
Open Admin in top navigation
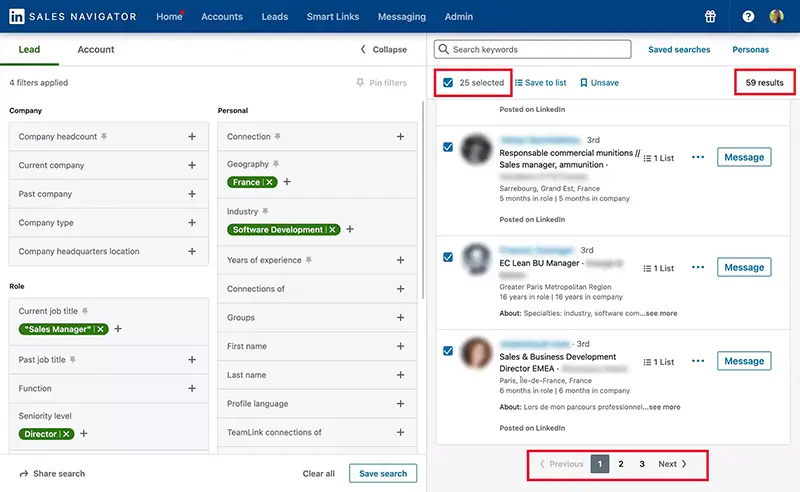459,16
